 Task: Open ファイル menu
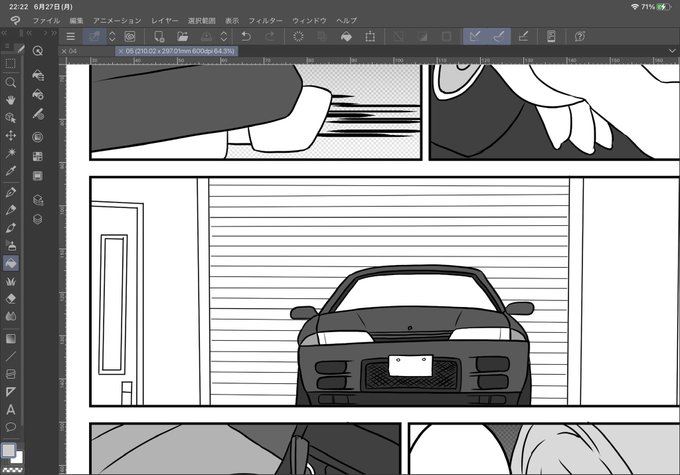pyautogui.click(x=46, y=20)
